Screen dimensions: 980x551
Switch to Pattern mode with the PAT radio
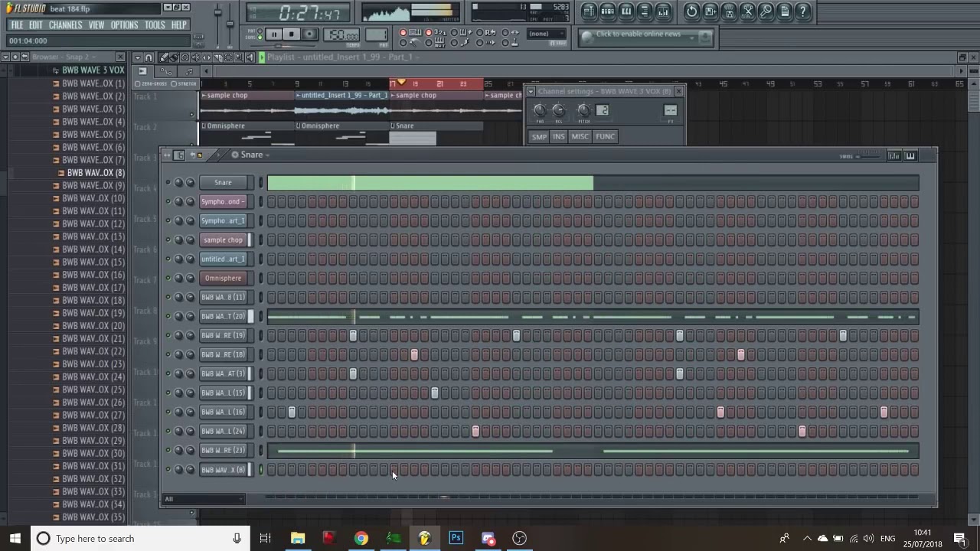click(x=260, y=31)
